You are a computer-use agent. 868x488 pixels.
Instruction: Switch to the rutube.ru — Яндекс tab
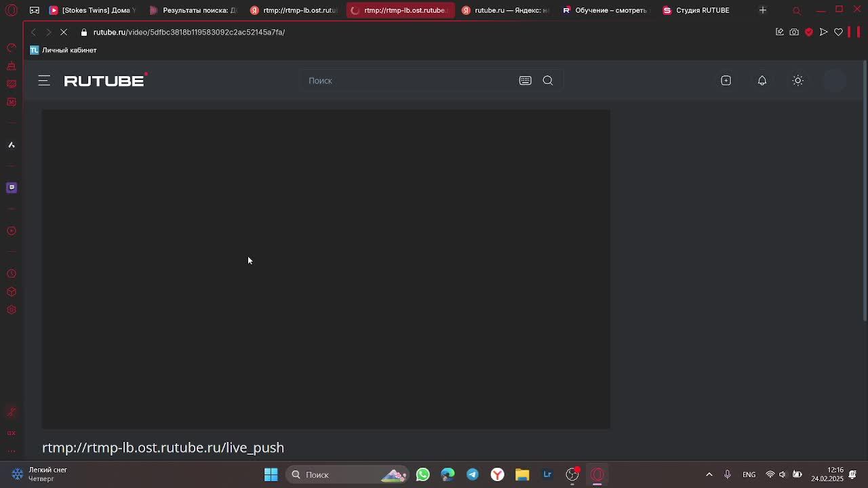click(505, 10)
